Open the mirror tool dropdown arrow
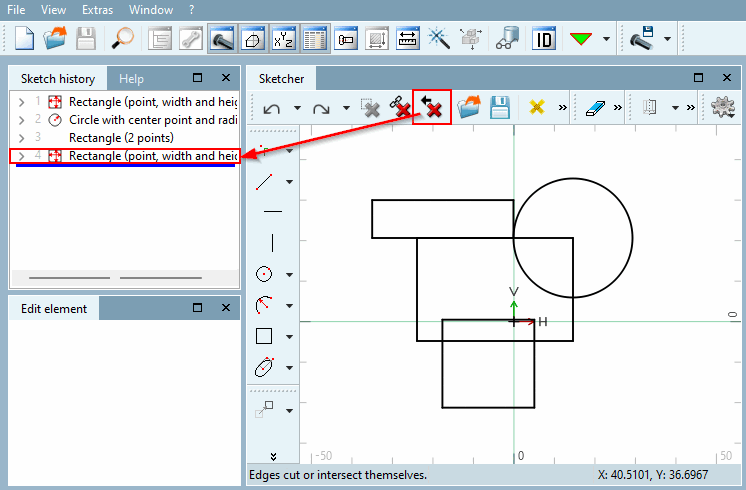746x490 pixels. [675, 108]
